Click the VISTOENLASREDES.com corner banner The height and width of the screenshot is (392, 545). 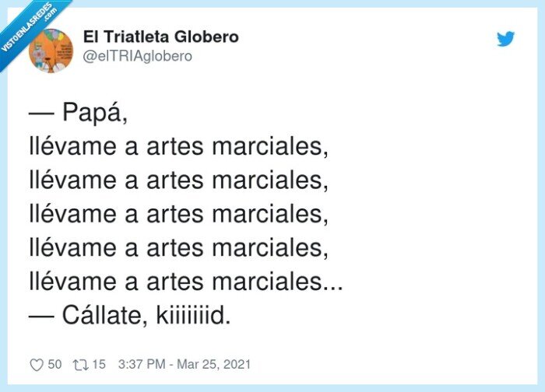(x=28, y=28)
